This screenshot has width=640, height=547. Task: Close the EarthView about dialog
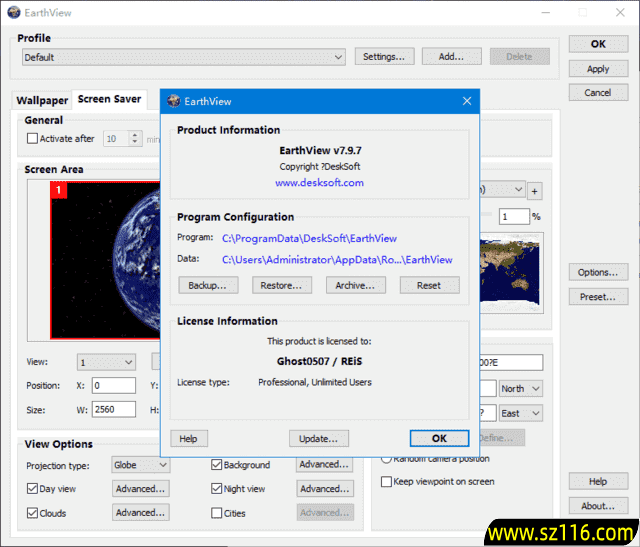tap(466, 101)
